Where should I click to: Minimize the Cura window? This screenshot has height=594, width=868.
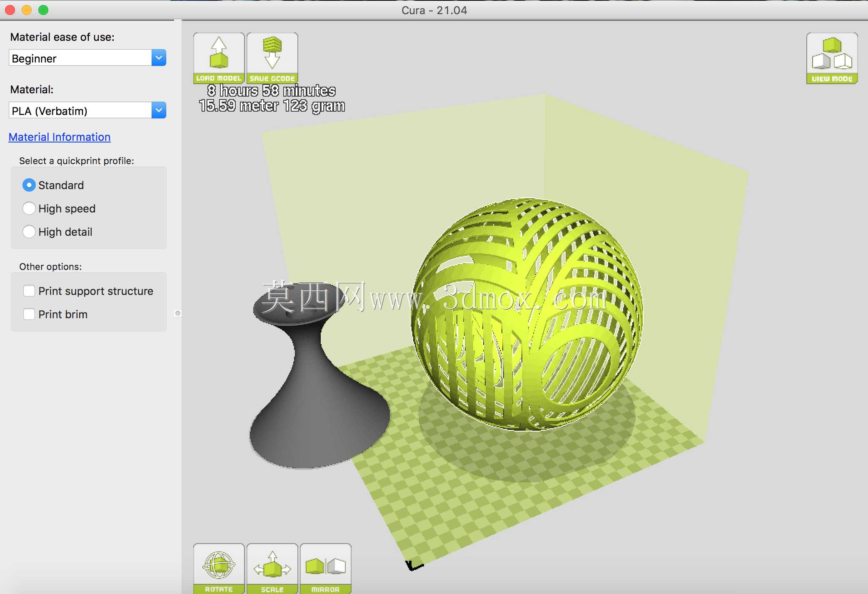(x=27, y=10)
